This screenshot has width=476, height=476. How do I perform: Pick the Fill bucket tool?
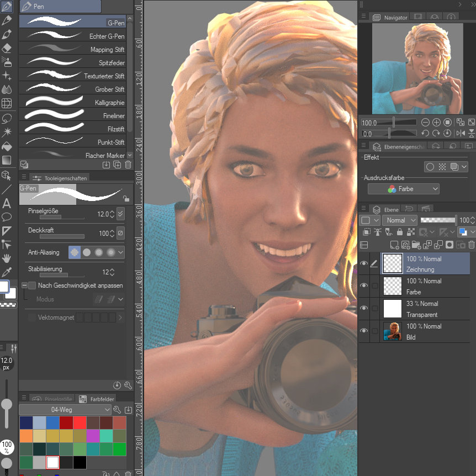pos(7,146)
